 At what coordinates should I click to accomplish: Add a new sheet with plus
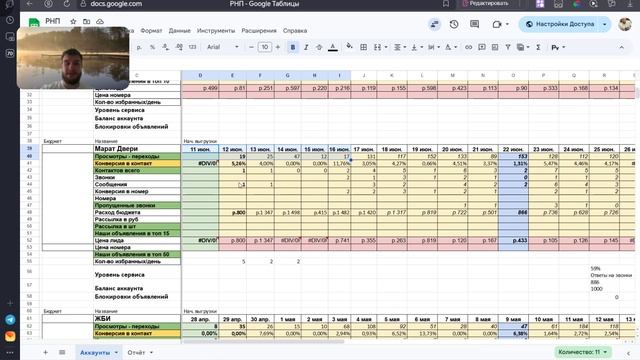pyautogui.click(x=45, y=352)
